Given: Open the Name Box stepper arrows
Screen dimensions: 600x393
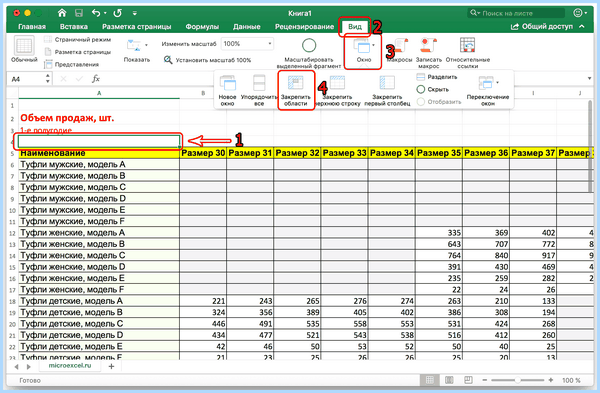Looking at the screenshot, I should tap(47, 79).
